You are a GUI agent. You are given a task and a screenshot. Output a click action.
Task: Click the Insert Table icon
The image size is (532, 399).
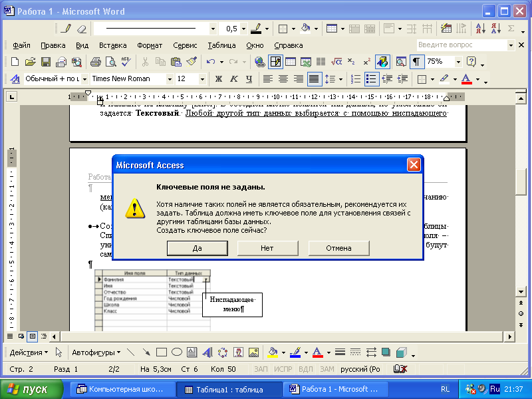(291, 62)
